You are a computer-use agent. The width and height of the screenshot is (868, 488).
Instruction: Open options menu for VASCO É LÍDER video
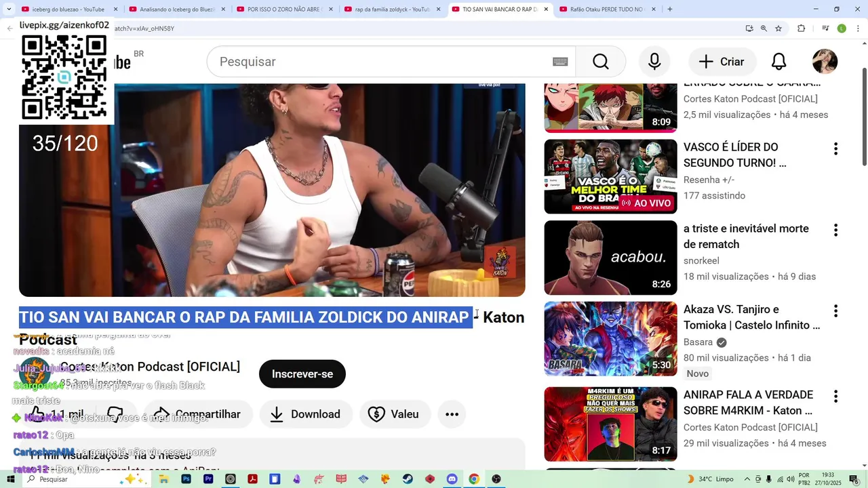(x=835, y=149)
